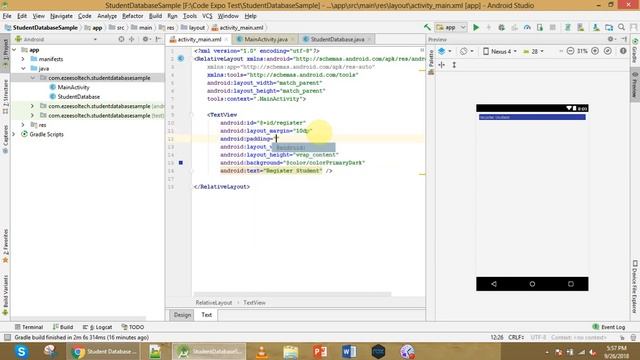Open the Terminal tool window
Viewport: 640px width, 360px height.
pyautogui.click(x=29, y=327)
